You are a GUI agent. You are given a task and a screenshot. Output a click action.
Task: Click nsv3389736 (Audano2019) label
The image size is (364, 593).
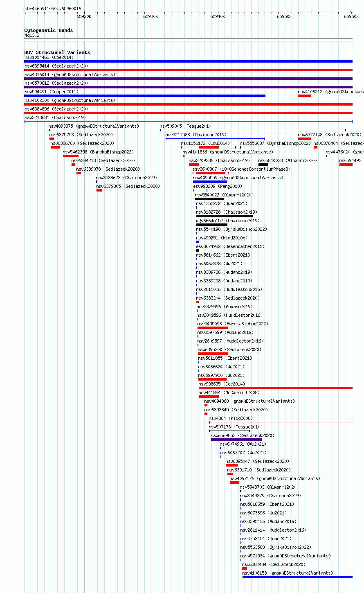pos(224,272)
